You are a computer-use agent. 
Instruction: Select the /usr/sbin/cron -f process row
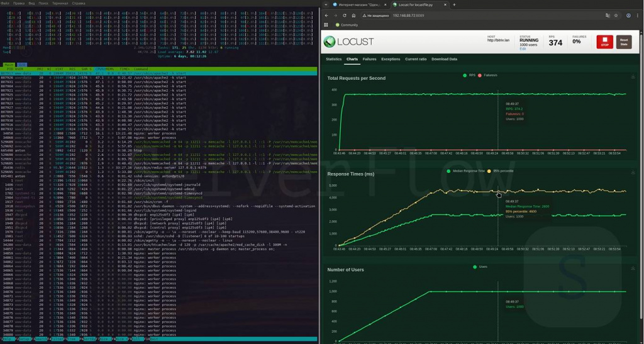(158, 202)
